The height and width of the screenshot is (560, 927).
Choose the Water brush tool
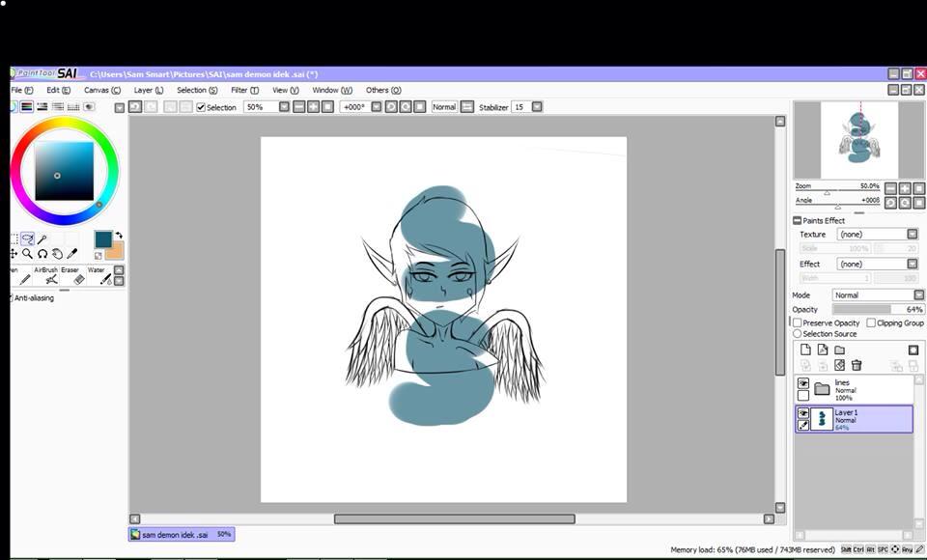pos(99,275)
